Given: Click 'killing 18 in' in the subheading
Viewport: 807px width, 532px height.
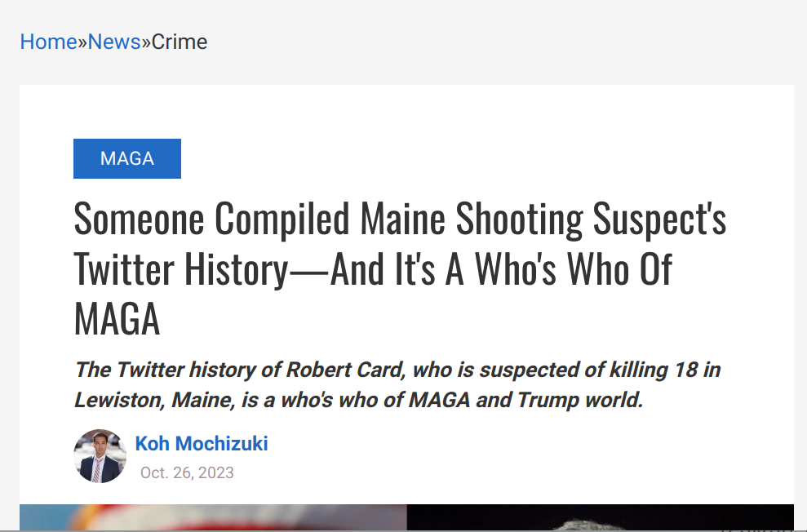Looking at the screenshot, I should 665,370.
